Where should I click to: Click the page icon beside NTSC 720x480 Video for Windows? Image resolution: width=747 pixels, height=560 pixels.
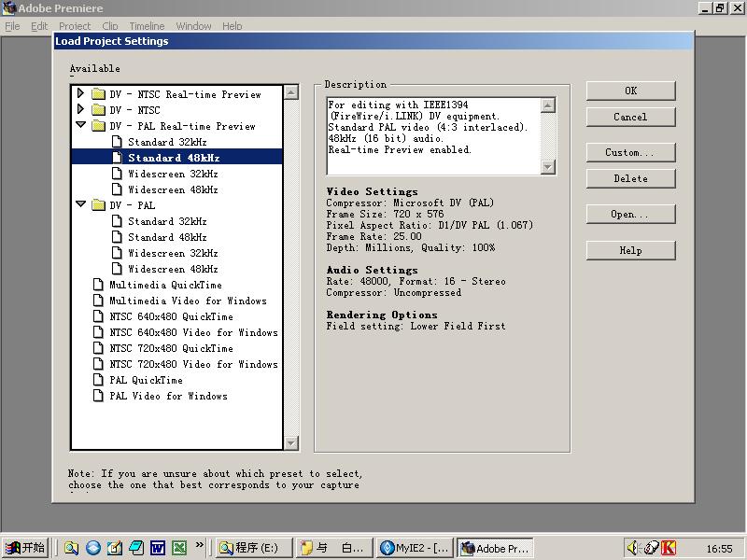pyautogui.click(x=98, y=364)
